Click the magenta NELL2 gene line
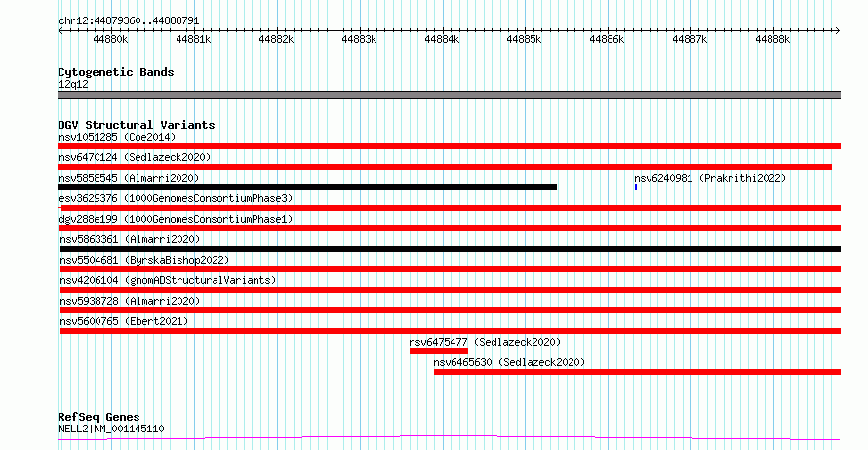This screenshot has width=868, height=450. click(449, 438)
